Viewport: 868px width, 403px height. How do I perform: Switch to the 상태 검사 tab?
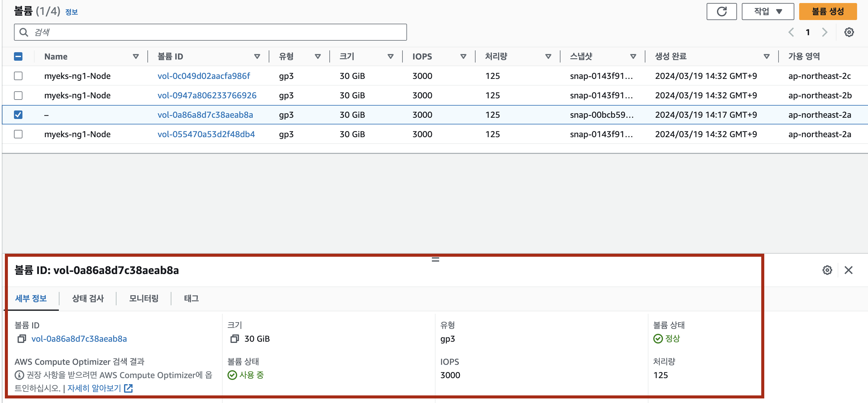pos(88,298)
